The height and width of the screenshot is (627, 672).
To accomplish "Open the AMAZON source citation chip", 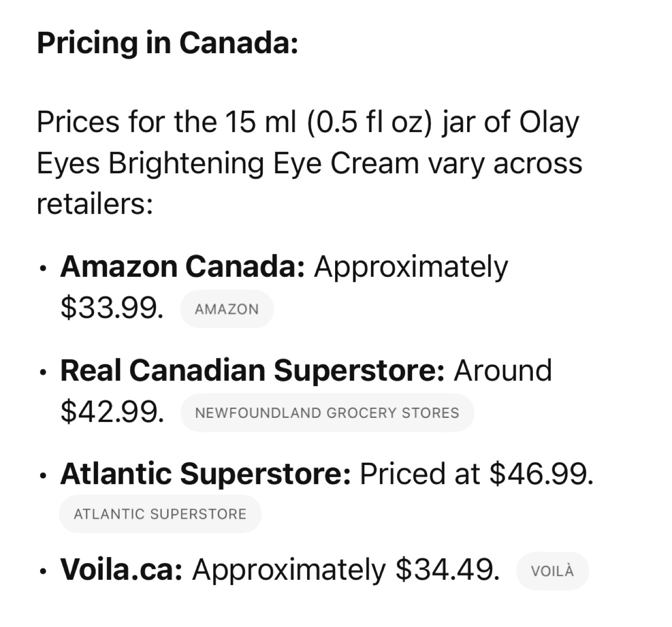I will (x=227, y=309).
